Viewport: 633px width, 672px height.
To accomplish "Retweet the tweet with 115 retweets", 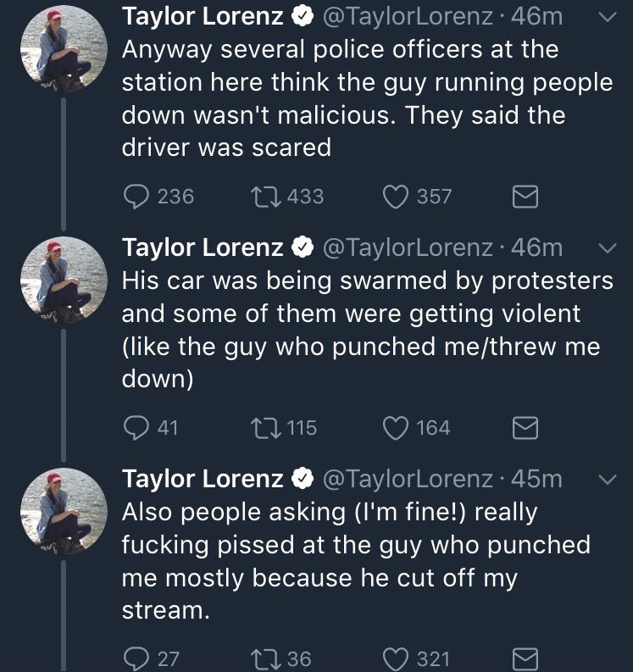I will click(259, 428).
